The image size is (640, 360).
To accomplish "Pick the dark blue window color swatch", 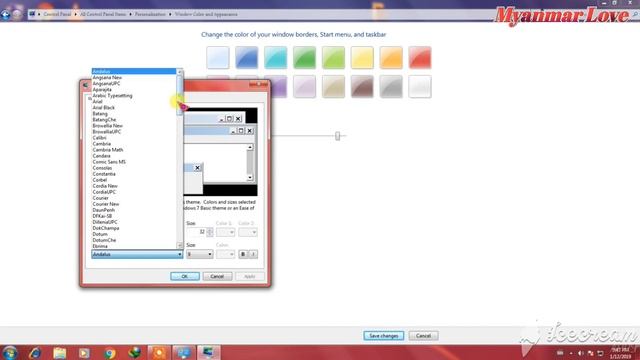I will pyautogui.click(x=247, y=58).
